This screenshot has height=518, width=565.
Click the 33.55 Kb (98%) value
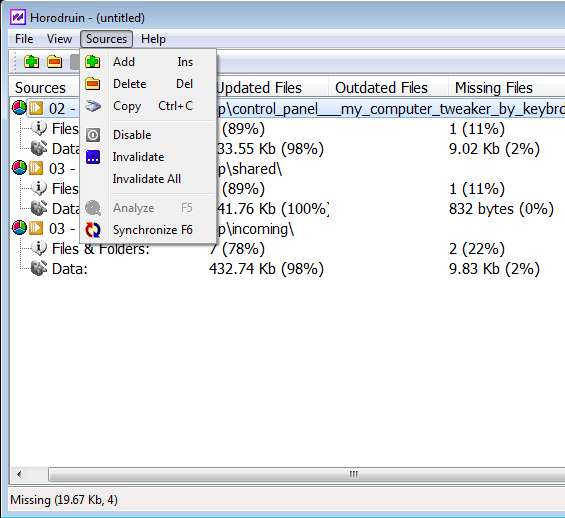coord(270,149)
